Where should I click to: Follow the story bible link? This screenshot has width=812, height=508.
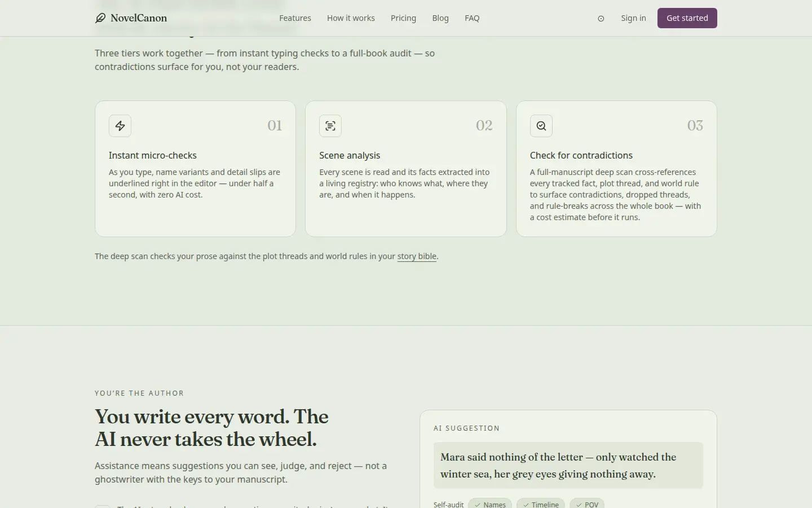pyautogui.click(x=417, y=256)
